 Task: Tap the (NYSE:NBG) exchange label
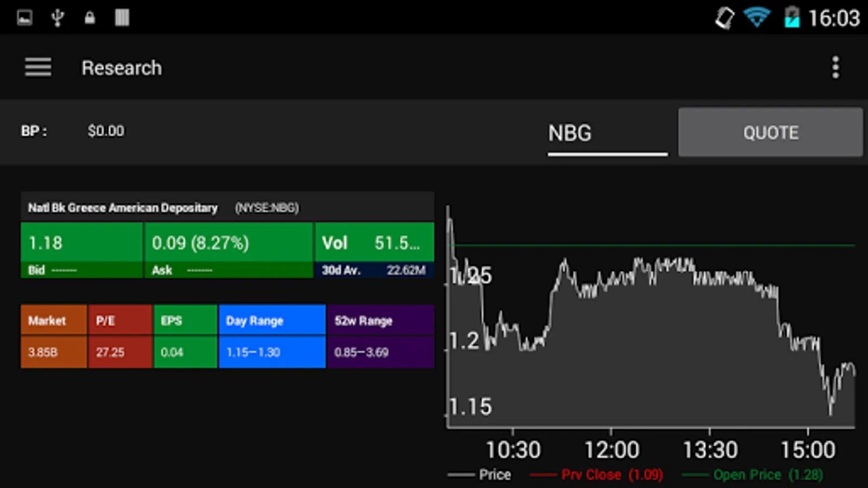tap(266, 208)
